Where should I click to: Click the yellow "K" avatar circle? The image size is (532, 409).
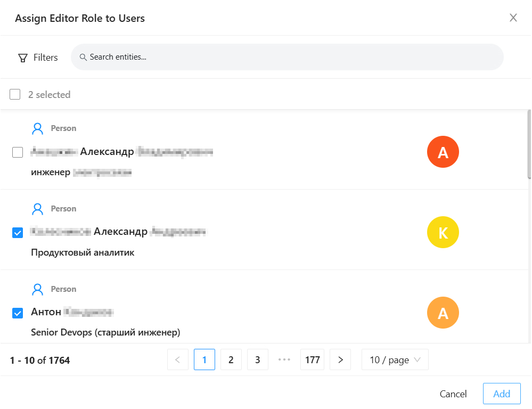(x=443, y=232)
